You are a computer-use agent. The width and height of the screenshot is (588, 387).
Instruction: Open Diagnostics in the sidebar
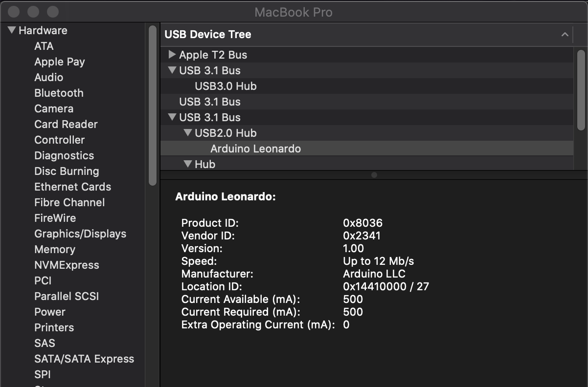click(x=64, y=155)
